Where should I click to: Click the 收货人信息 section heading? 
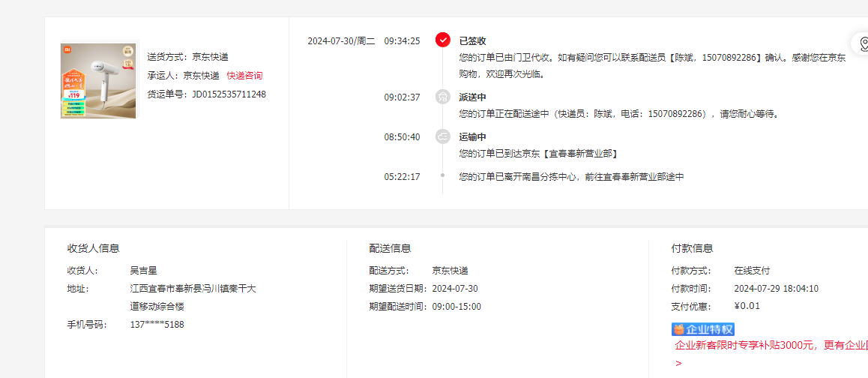tap(94, 248)
